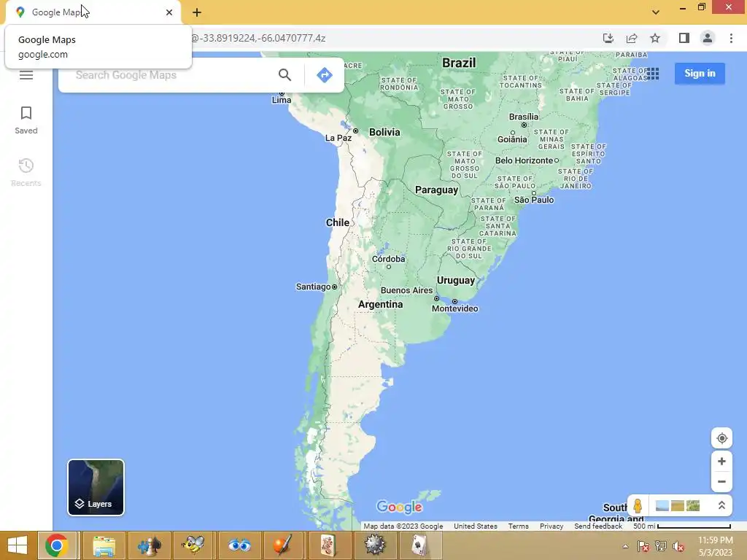This screenshot has width=747, height=560.
Task: Launch the minesweeper mine taskbar icon
Action: point(374,545)
